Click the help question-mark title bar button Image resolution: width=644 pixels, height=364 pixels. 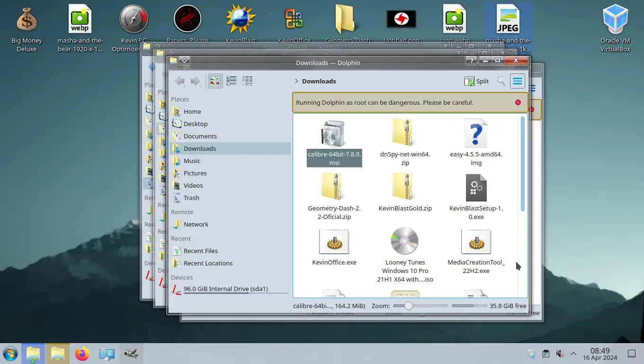[471, 60]
